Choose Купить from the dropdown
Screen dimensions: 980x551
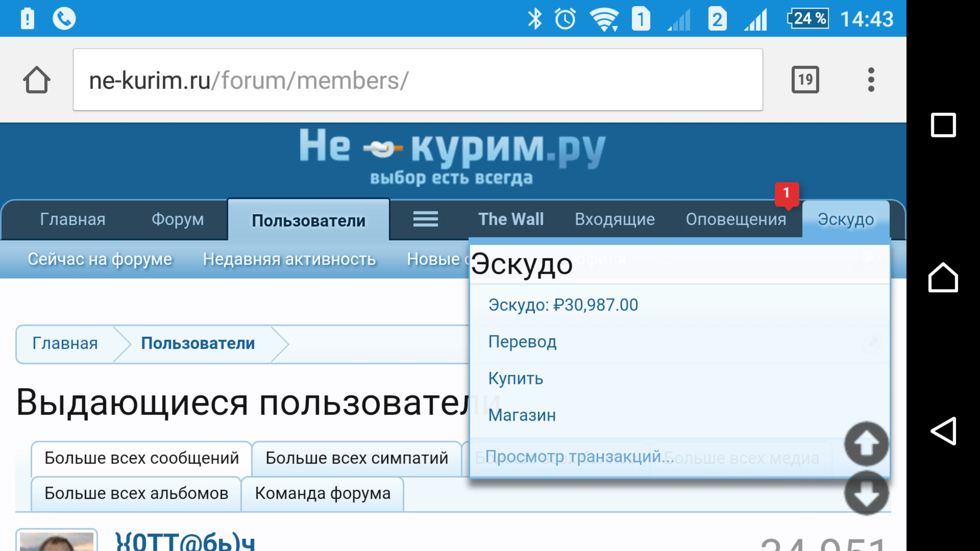pyautogui.click(x=516, y=378)
